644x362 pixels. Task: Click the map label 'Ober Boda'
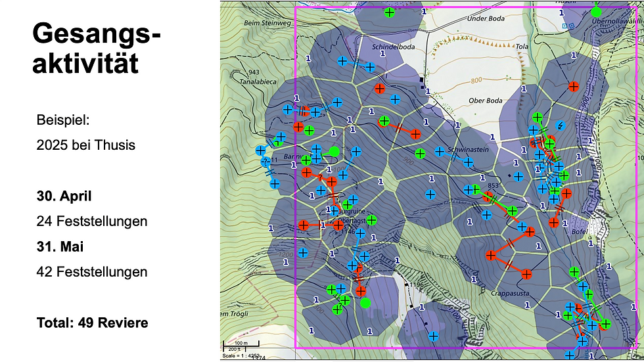pos(486,101)
